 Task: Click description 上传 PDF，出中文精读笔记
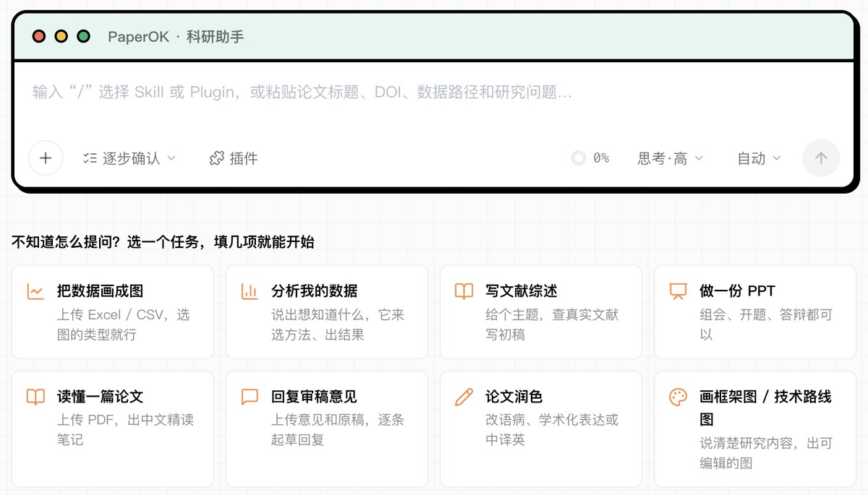[x=126, y=429]
